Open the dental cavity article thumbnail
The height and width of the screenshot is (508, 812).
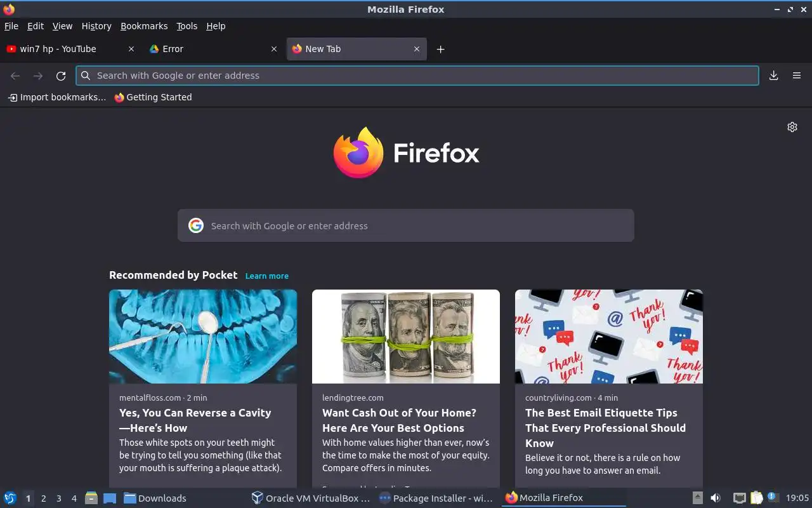pyautogui.click(x=203, y=337)
